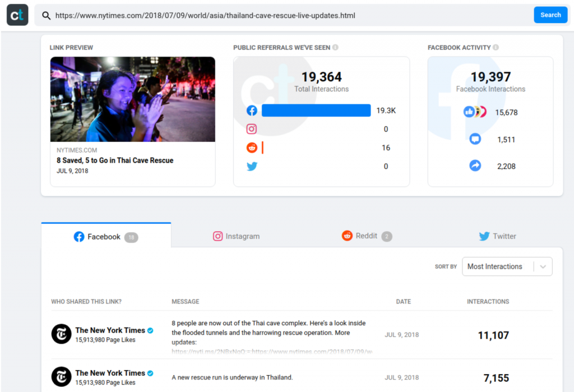Switch to the Instagram tab
This screenshot has width=574, height=392.
point(237,236)
